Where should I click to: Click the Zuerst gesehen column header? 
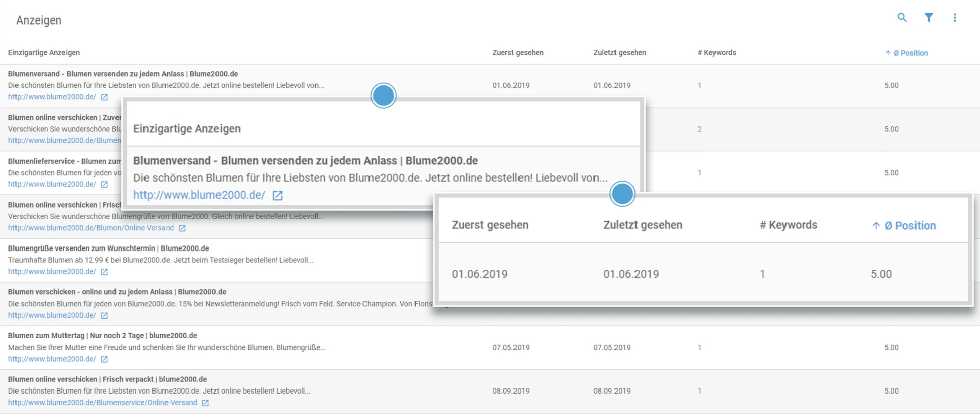tap(518, 52)
